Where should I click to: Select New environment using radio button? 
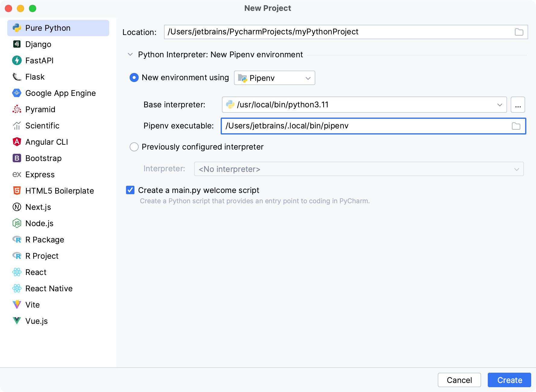click(134, 77)
